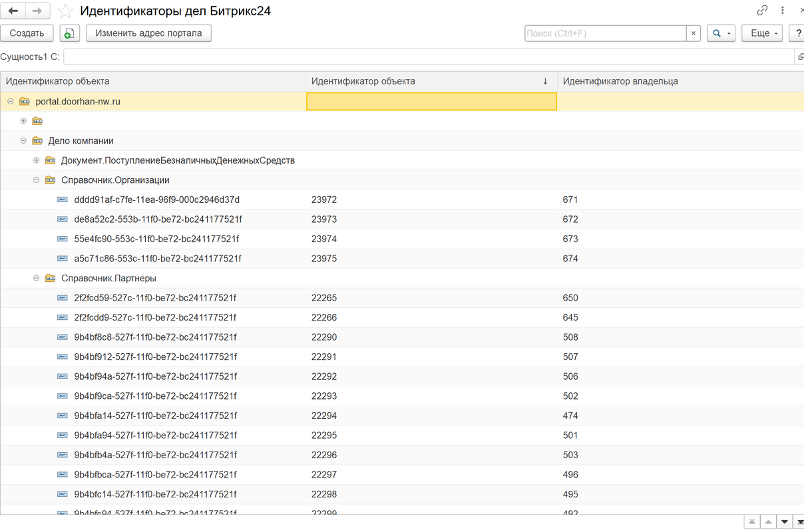The image size is (804, 532).
Task: Open the three-dots window menu
Action: coord(783,10)
